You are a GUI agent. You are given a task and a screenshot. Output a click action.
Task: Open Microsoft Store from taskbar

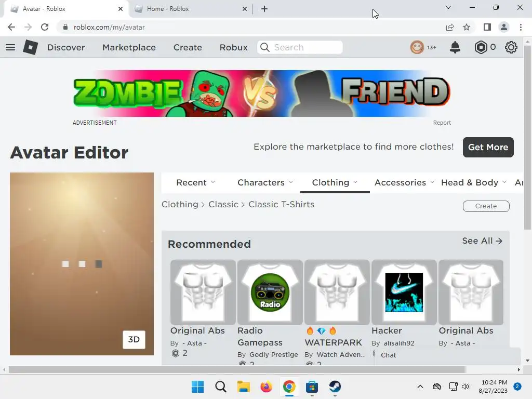[312, 387]
